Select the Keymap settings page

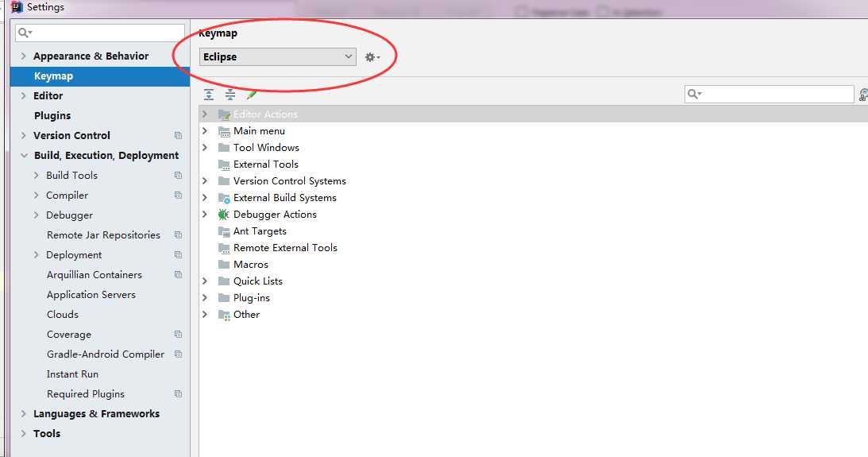click(x=99, y=76)
